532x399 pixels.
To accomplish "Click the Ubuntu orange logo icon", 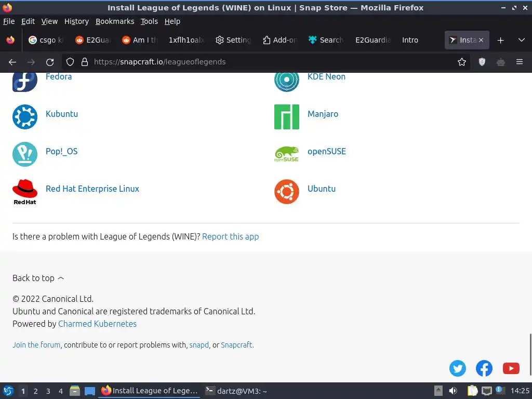I will point(287,192).
